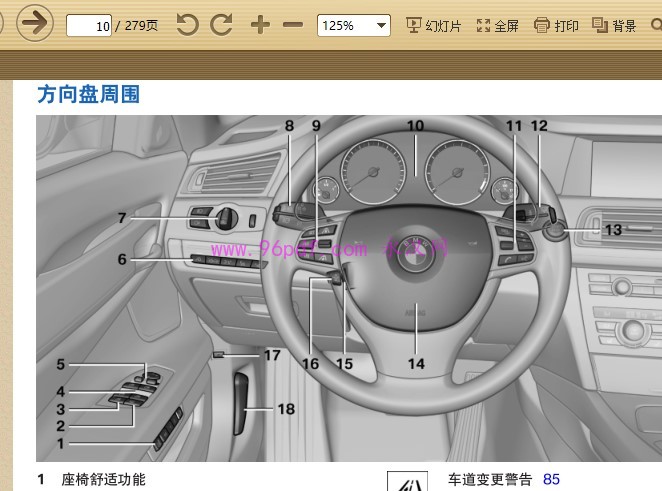Open 背景 background options
The width and height of the screenshot is (662, 491).
click(x=614, y=25)
